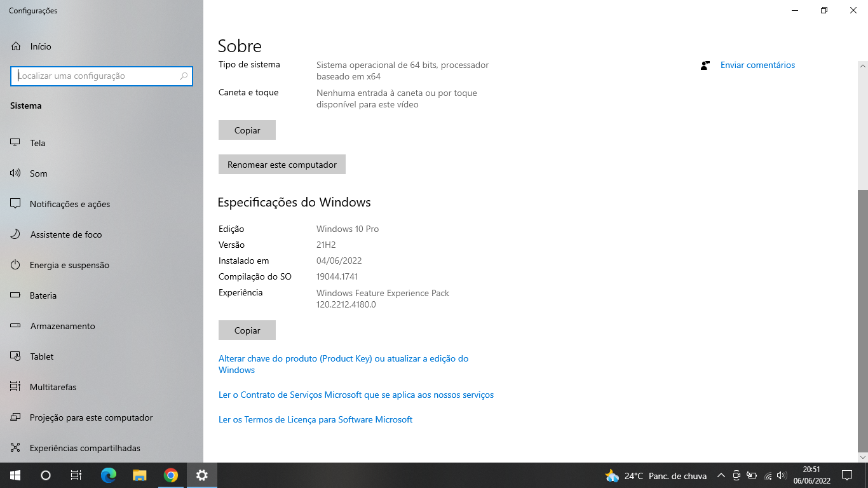Click the 'Compilação do SO' label
This screenshot has width=868, height=488.
click(x=255, y=276)
